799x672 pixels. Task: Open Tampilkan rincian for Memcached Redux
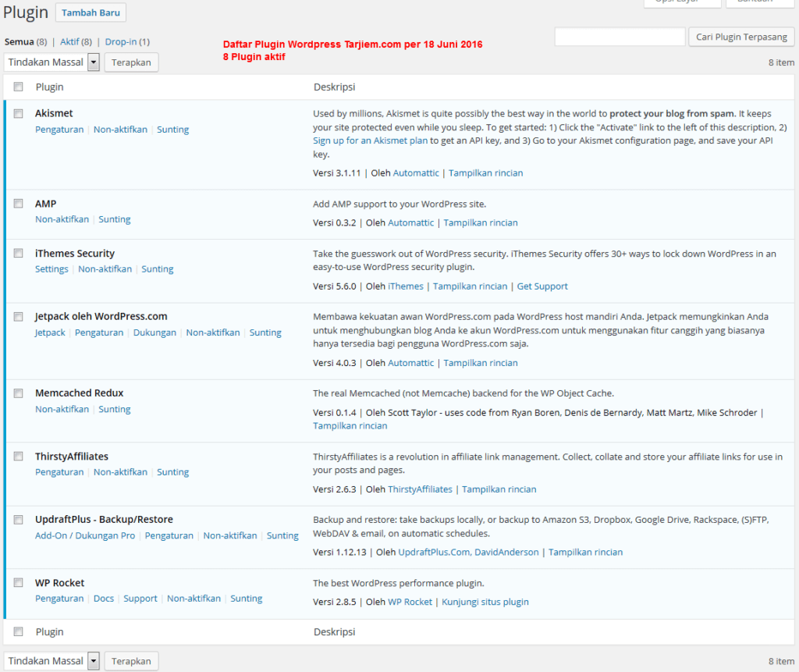pos(350,425)
